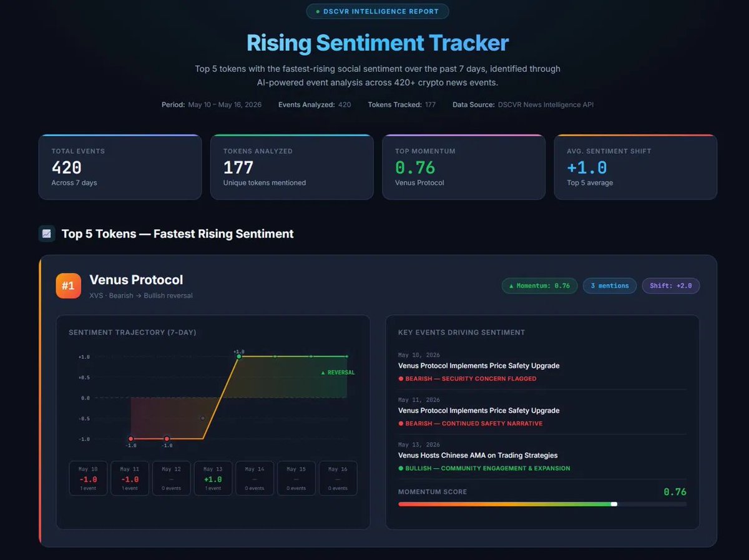Click Venus Hosts Chinese AMA headline

pos(478,456)
